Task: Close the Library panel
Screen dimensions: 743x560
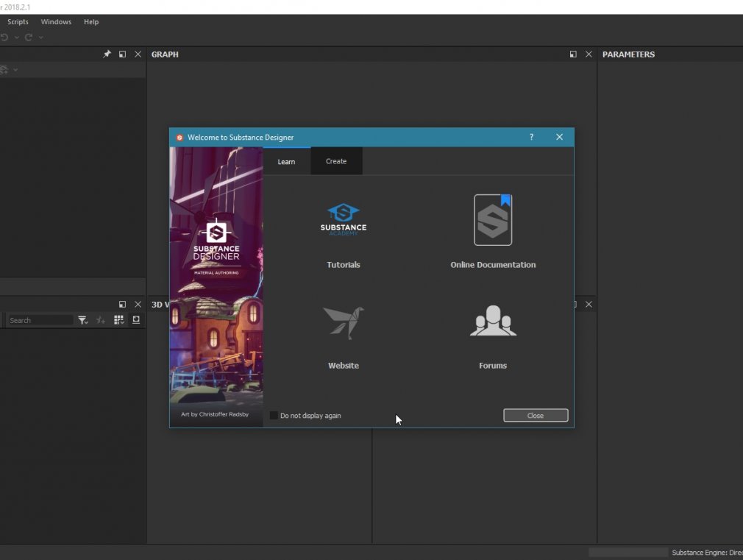Action: [x=138, y=305]
